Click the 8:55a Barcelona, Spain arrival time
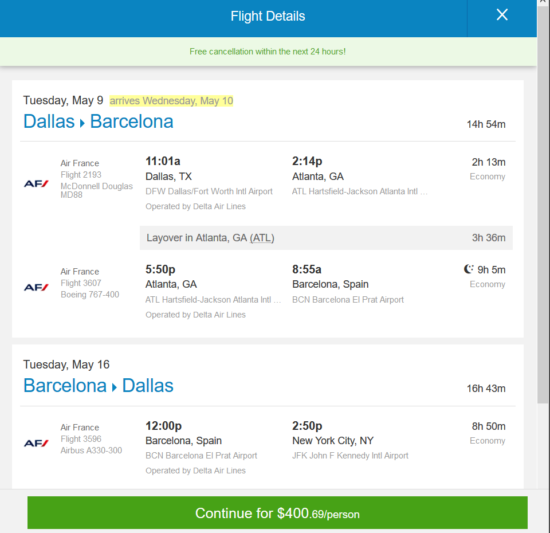 point(307,269)
